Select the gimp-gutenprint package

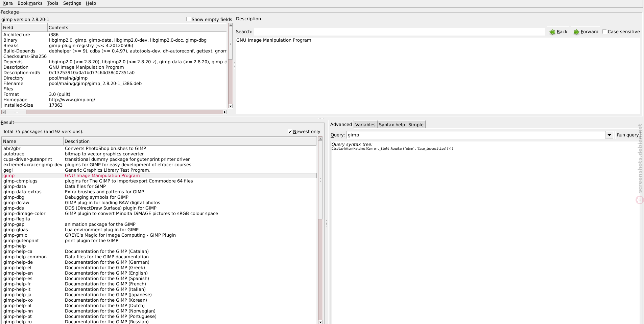click(159, 241)
